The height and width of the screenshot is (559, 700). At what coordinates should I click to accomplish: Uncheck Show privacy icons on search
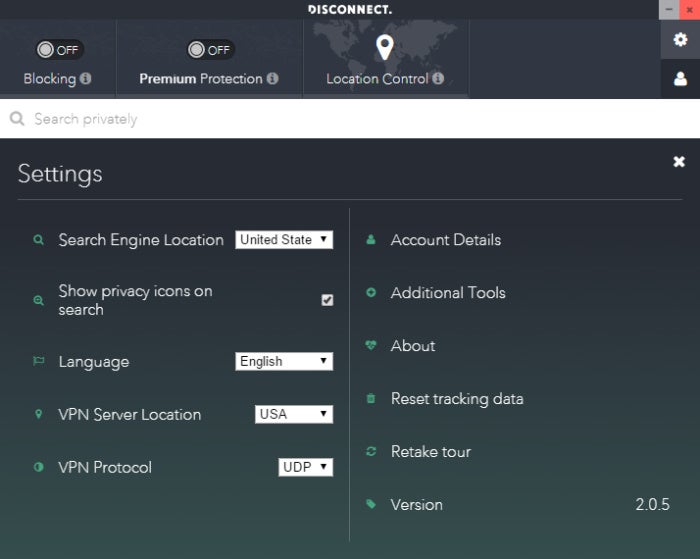(327, 300)
